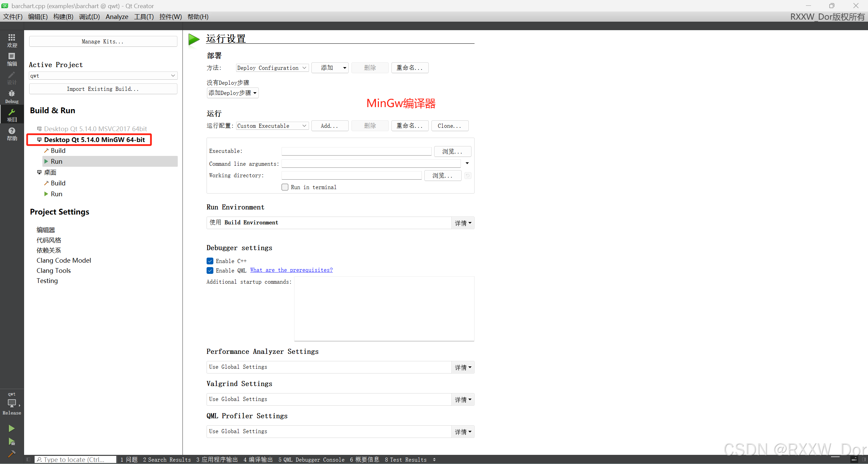868x464 pixels.
Task: Click the Build hammer icon
Action: 12,454
